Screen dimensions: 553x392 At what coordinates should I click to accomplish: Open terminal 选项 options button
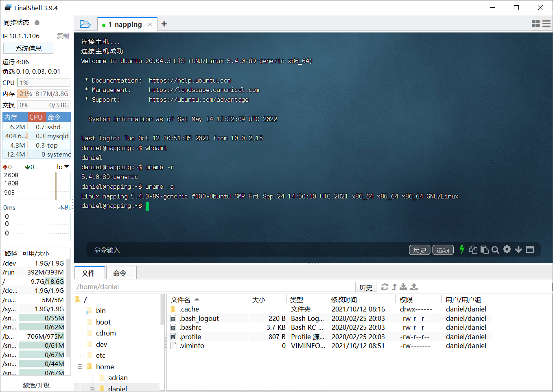coord(443,250)
